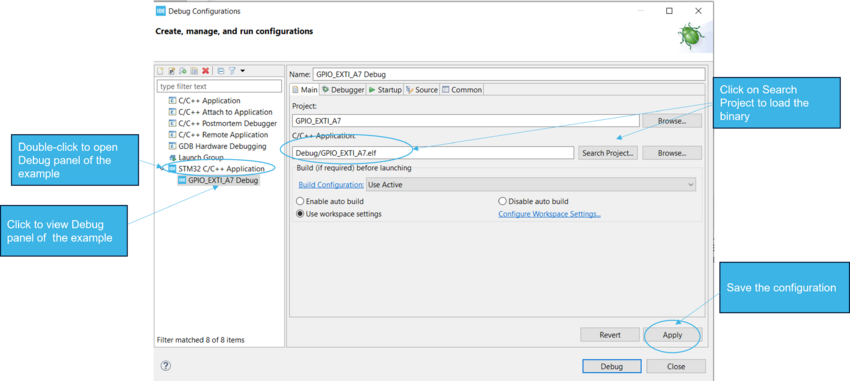
Task: Switch to the Startup tab
Action: (x=385, y=90)
